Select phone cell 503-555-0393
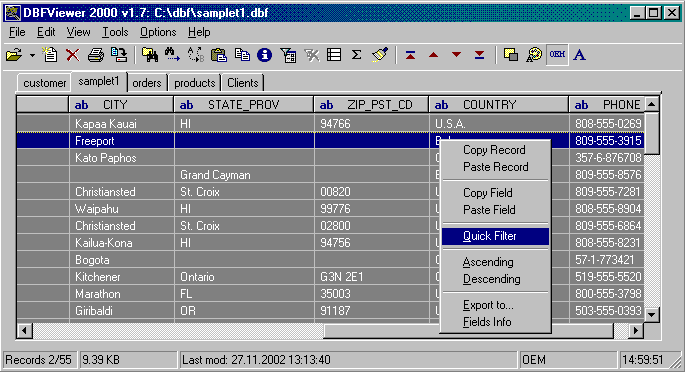Viewport: 685px width, 372px height. (x=607, y=311)
